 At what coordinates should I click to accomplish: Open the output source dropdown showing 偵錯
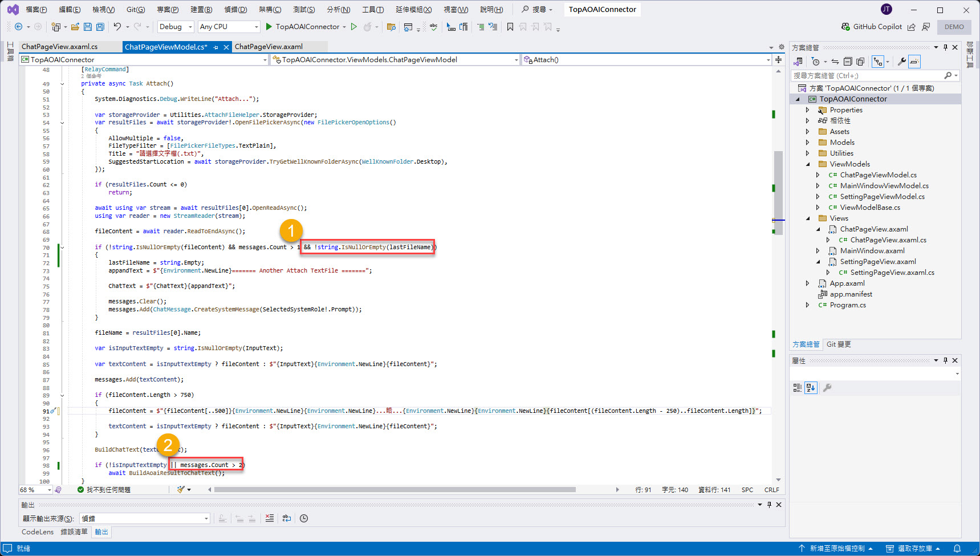[145, 518]
